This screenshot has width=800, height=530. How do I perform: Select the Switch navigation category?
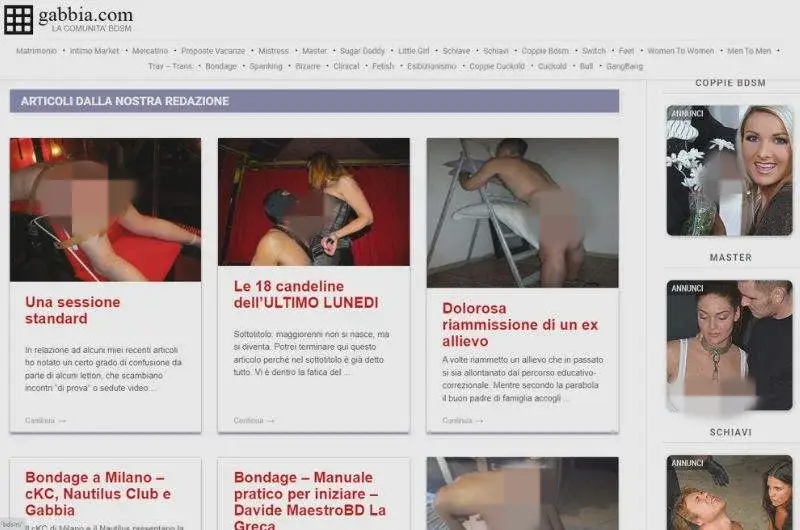pos(593,51)
